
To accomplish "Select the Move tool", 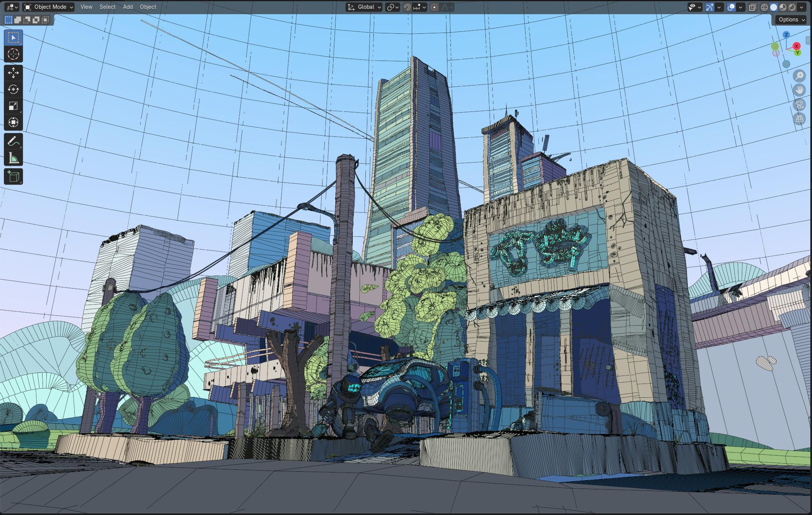I will pos(13,73).
